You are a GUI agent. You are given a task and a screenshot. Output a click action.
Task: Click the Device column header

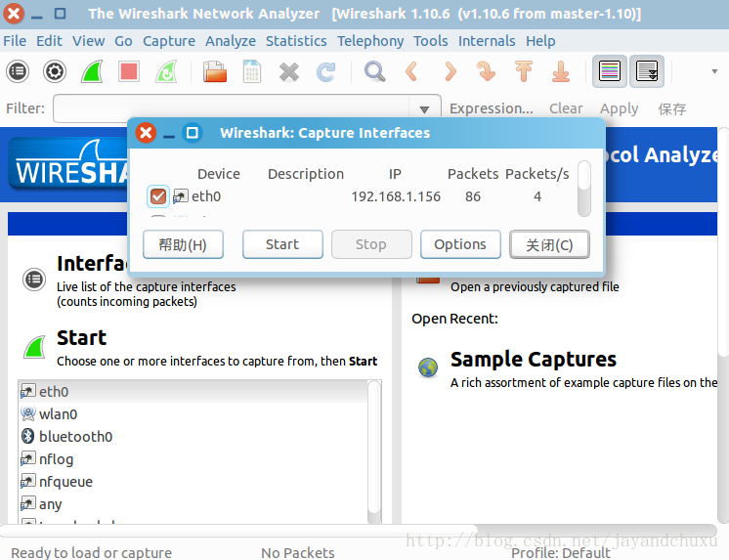(x=219, y=174)
